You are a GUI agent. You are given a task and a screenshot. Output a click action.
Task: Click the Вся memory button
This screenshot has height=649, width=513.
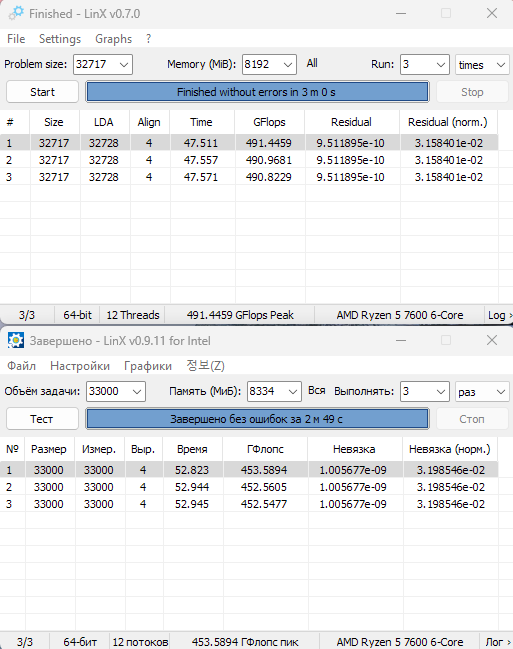pyautogui.click(x=316, y=390)
